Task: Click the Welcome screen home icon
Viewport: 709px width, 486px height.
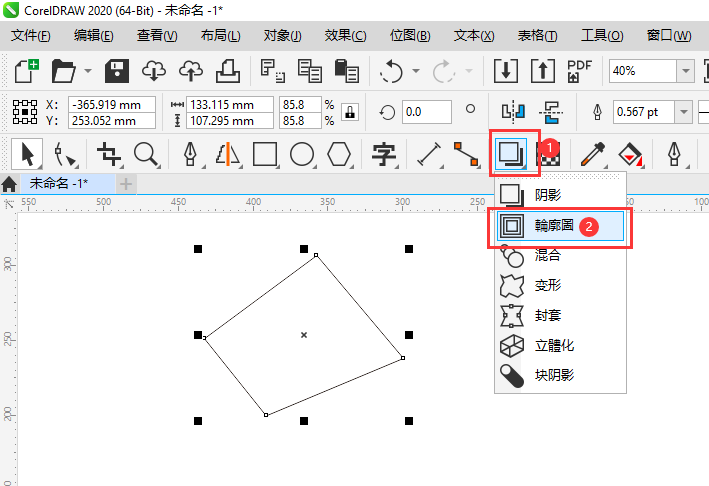Action: (9, 184)
